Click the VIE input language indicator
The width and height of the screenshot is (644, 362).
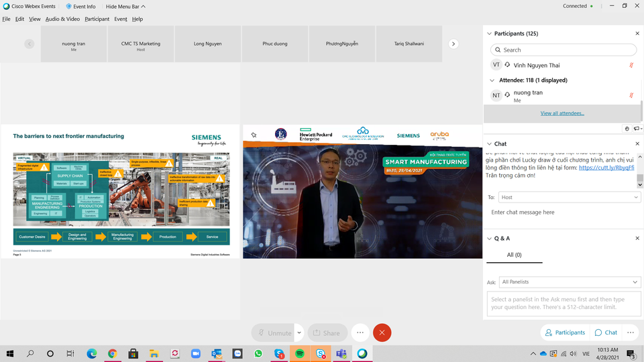[586, 353]
